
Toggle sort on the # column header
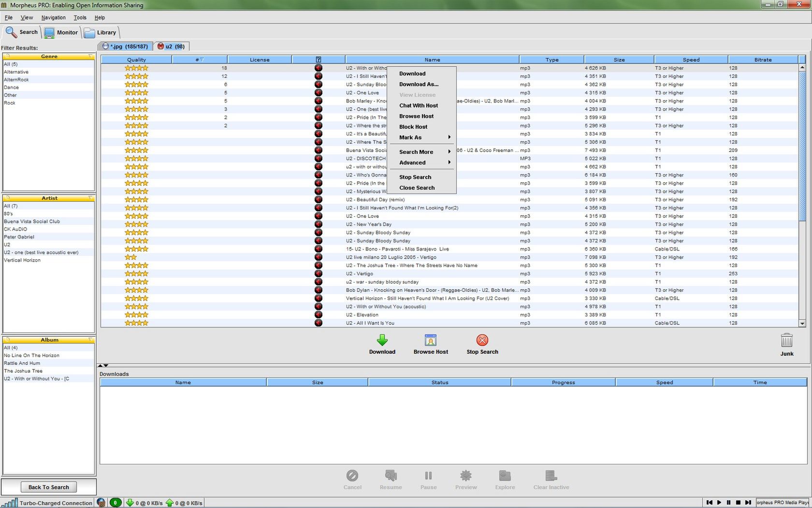coord(199,60)
